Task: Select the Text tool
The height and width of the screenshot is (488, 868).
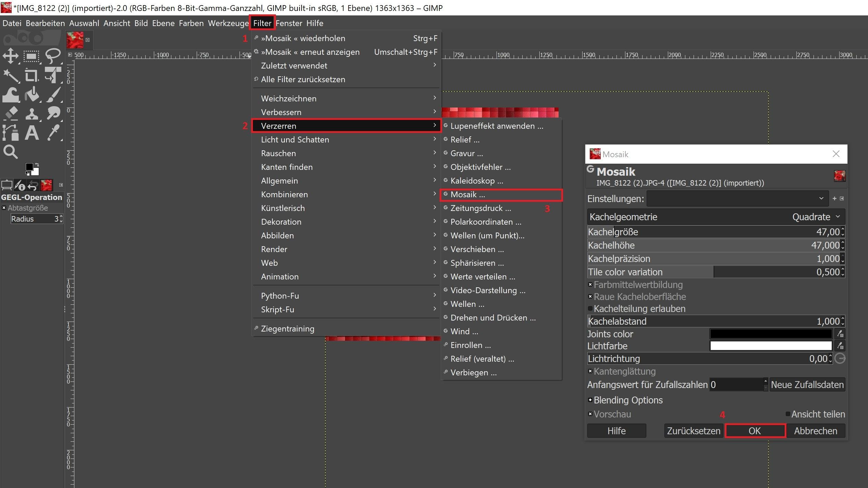Action: point(32,133)
